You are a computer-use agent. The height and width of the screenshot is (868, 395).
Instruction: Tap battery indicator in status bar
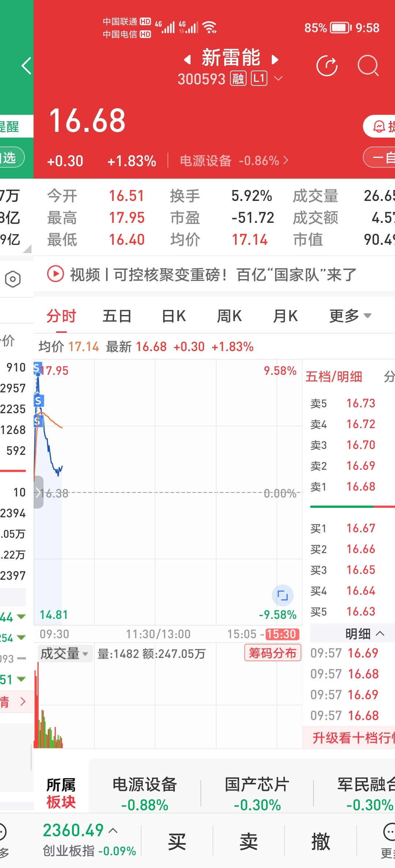[341, 28]
